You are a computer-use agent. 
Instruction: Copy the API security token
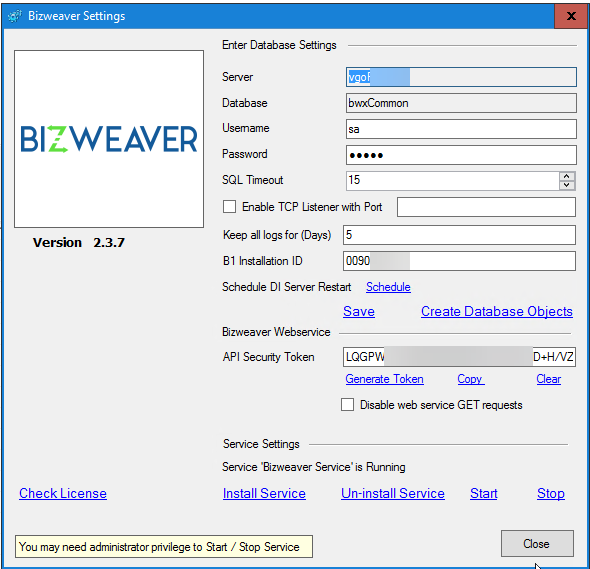point(470,379)
